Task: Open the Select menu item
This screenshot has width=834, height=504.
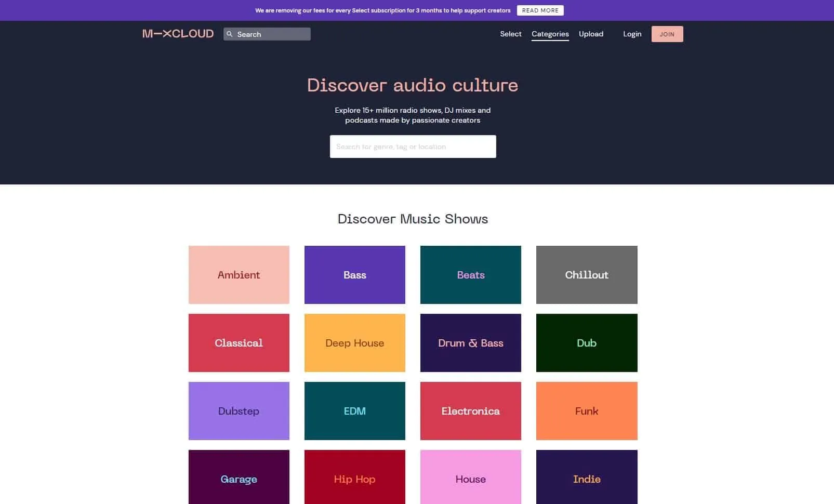Action: (x=510, y=34)
